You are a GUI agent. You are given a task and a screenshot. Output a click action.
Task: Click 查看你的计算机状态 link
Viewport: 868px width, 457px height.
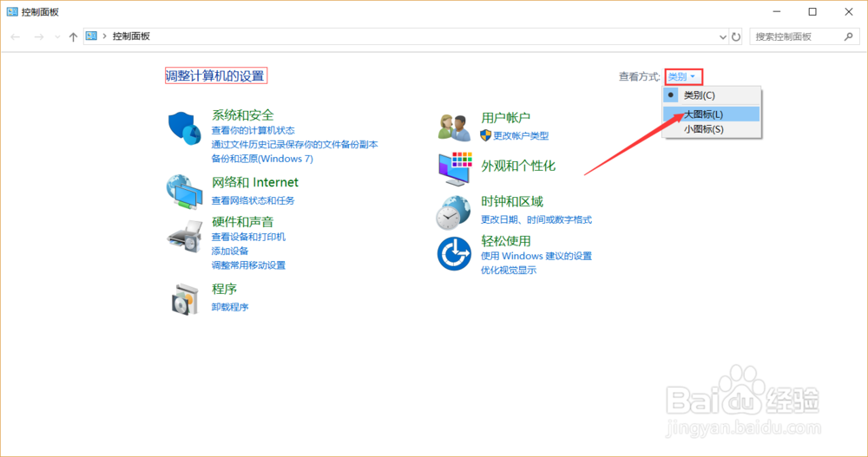point(253,131)
